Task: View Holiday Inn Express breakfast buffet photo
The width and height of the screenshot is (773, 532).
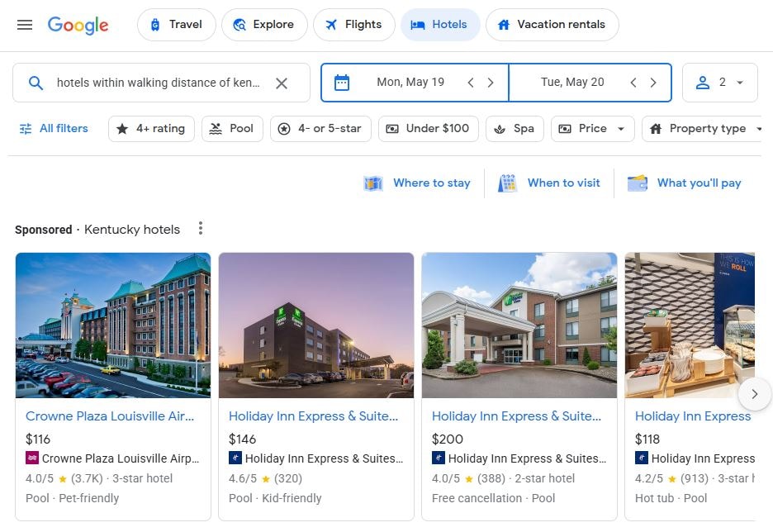Action: [690, 325]
